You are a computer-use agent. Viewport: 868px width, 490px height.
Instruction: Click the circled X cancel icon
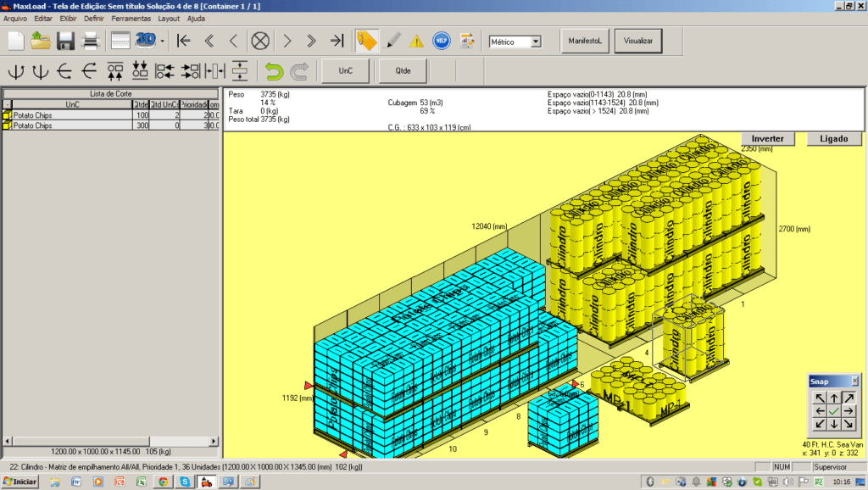[x=261, y=40]
